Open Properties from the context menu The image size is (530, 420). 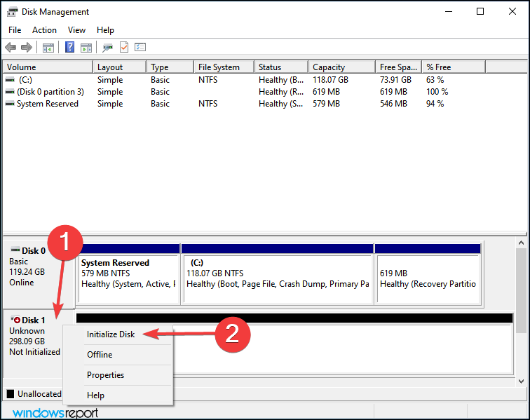[105, 375]
